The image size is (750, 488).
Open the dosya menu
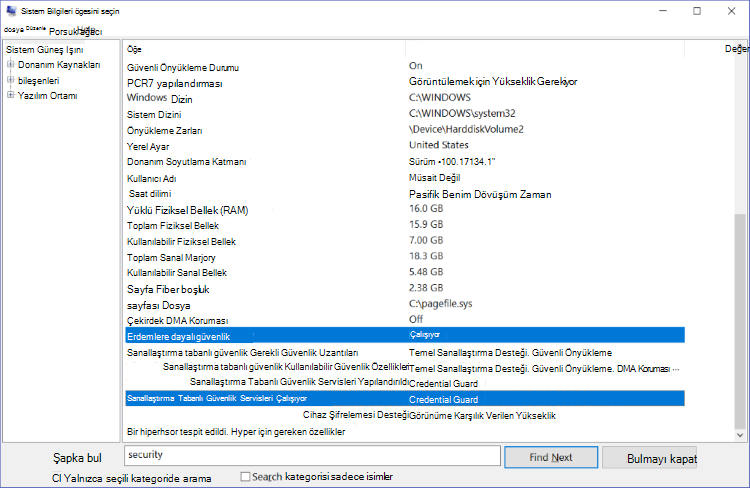click(14, 30)
